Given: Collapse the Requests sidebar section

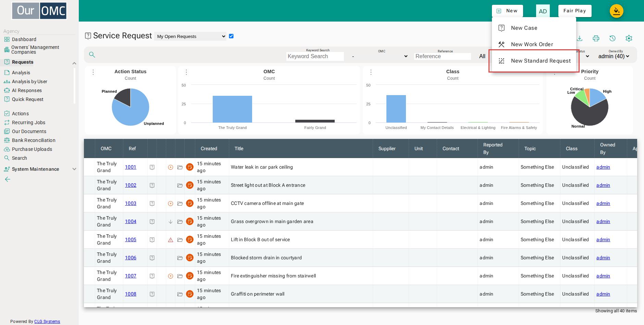Looking at the screenshot, I should point(74,63).
